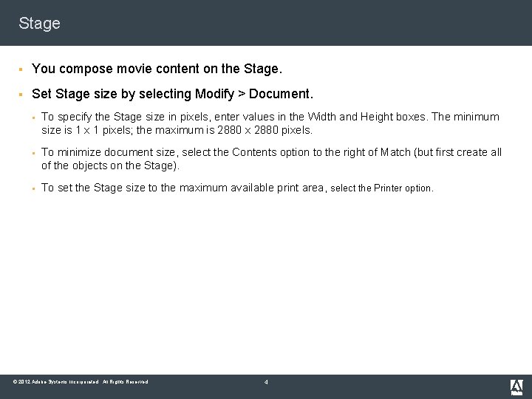The height and width of the screenshot is (399, 532).
Task: Click the orange bullet beside 'You compose movie content'
Action: click(21, 69)
